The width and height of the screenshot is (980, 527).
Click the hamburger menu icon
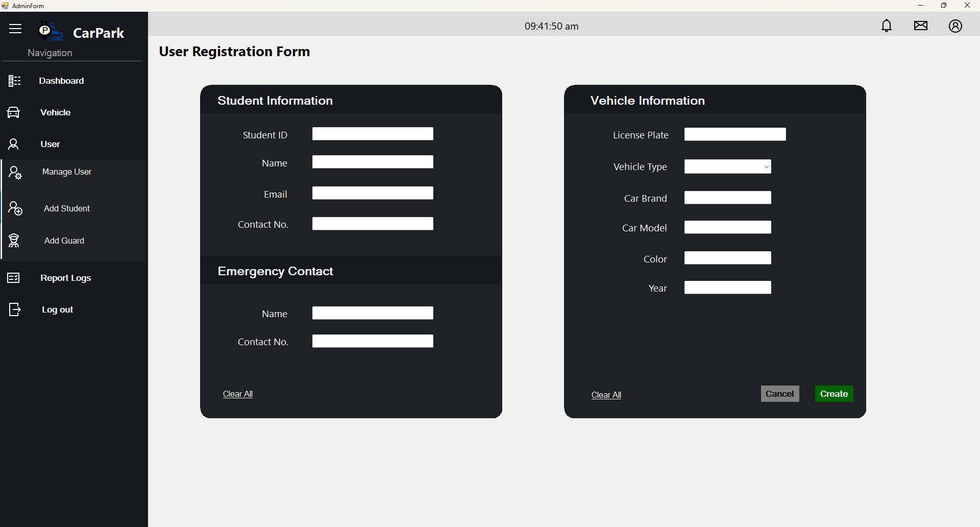(15, 29)
